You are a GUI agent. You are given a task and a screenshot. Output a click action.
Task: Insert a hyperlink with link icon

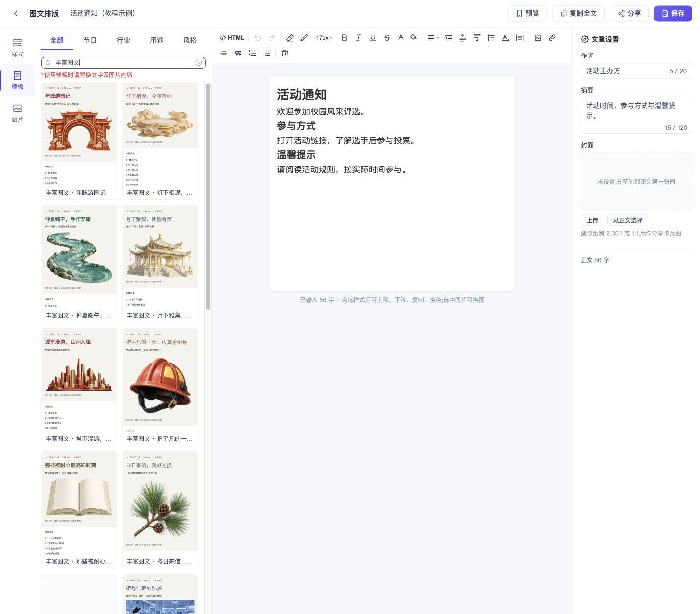[x=552, y=38]
